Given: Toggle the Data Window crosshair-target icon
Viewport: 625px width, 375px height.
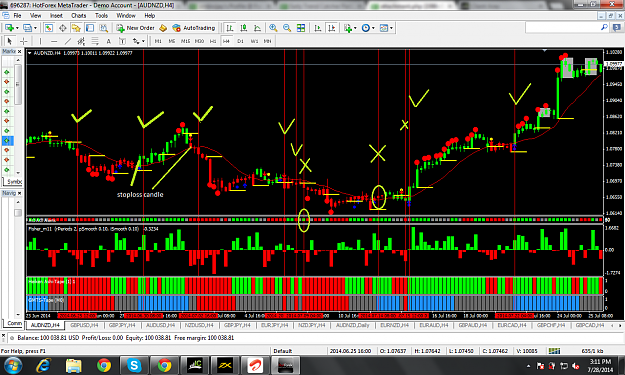Looking at the screenshot, I should point(63,28).
